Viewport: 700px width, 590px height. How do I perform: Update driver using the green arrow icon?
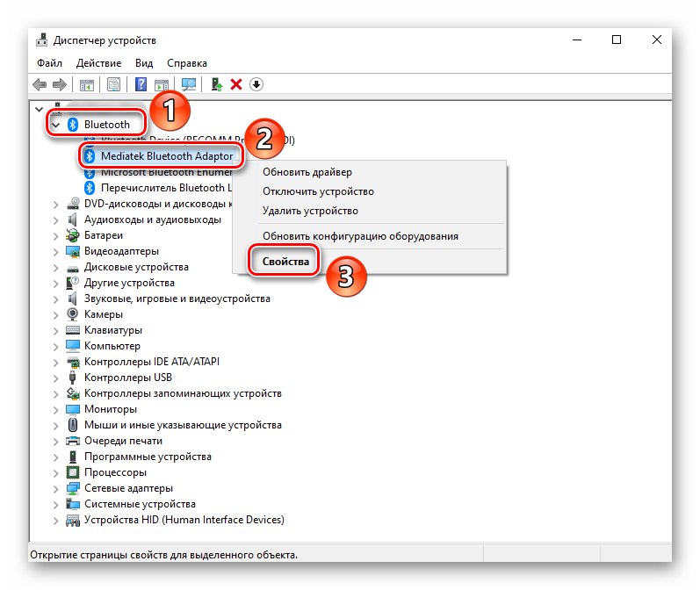[217, 84]
